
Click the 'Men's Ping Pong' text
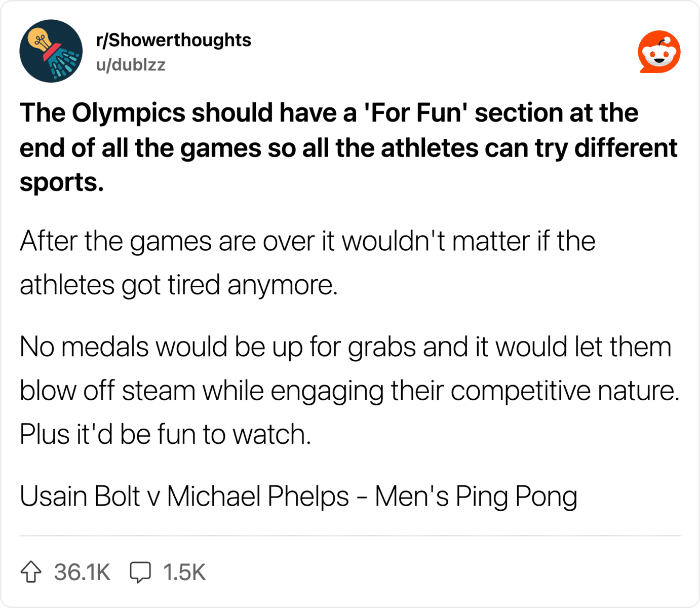(476, 497)
